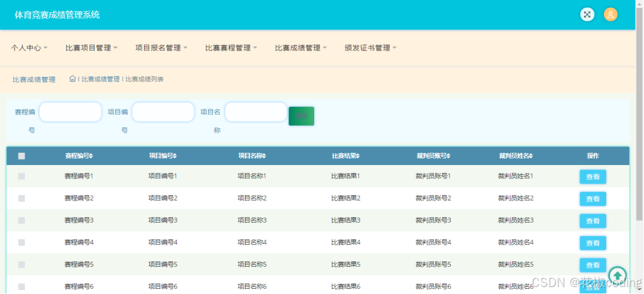Sort by 比赛结果 column sort icon

[x=358, y=156]
